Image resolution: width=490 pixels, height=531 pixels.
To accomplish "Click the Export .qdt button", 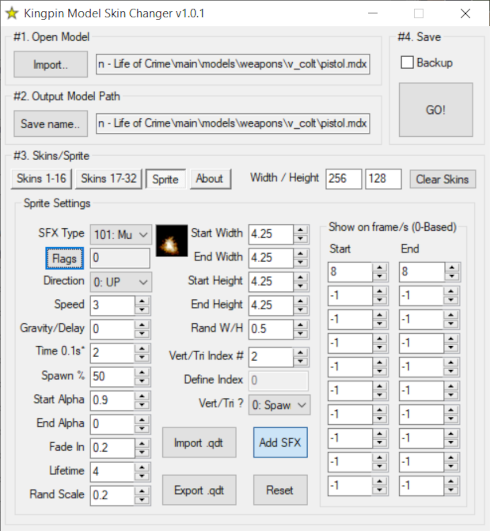I will (x=199, y=490).
